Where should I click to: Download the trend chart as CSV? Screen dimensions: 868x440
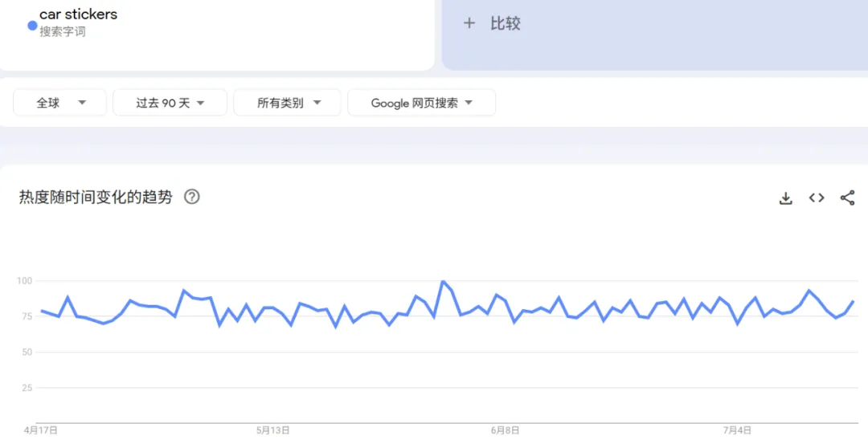(x=785, y=198)
